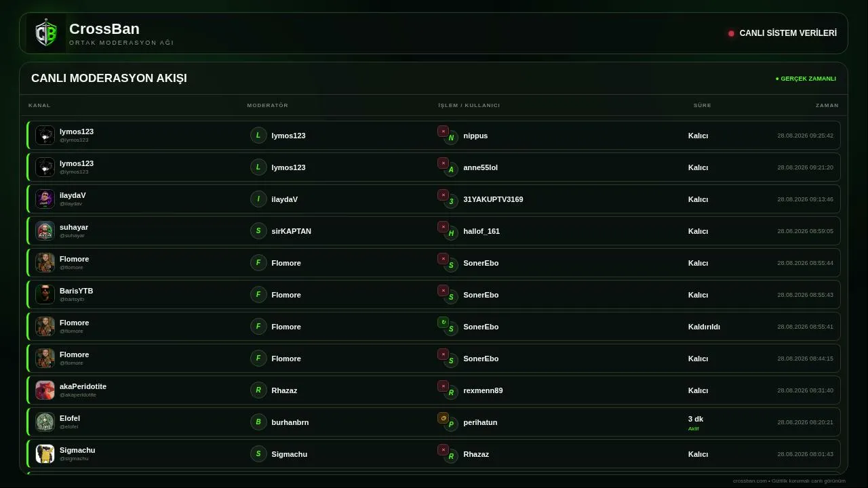Open moderator sirKAPTAN's name

[292, 231]
